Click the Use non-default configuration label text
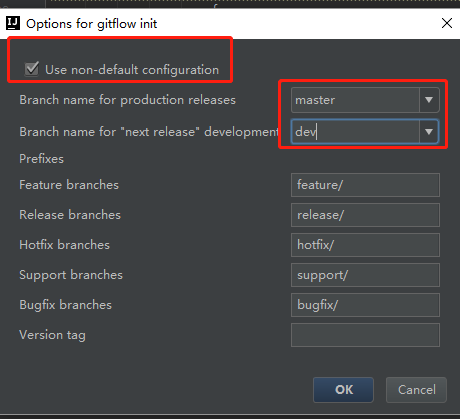This screenshot has width=460, height=419. (x=132, y=70)
